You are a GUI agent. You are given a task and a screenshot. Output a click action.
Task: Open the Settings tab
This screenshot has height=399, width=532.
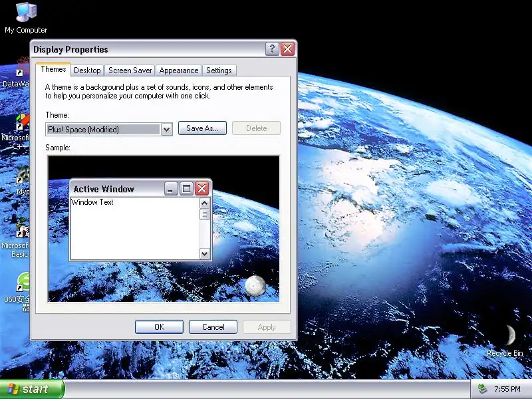[x=219, y=70]
